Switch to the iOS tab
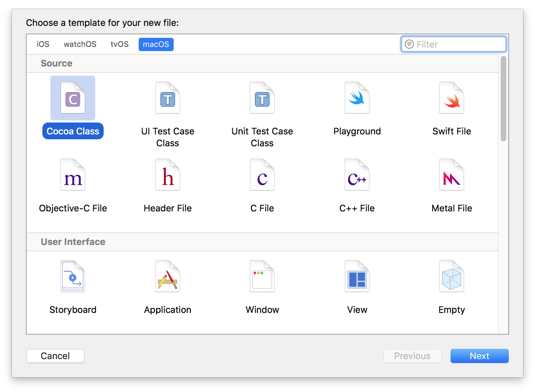 coord(43,44)
